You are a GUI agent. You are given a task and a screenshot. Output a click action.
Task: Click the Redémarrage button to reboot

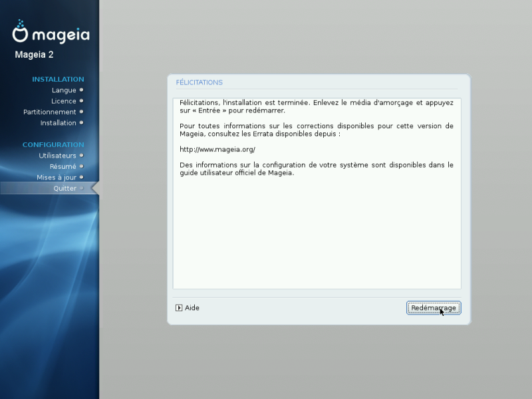pos(434,308)
